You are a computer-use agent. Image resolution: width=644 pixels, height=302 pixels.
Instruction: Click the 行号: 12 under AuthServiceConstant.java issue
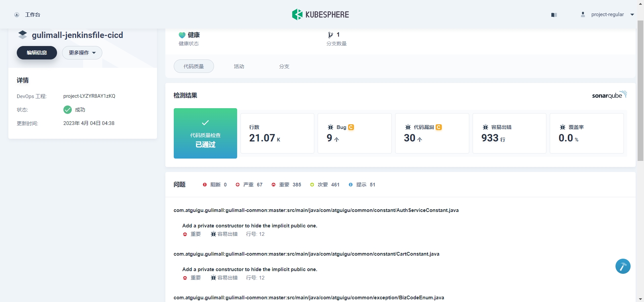pyautogui.click(x=255, y=234)
